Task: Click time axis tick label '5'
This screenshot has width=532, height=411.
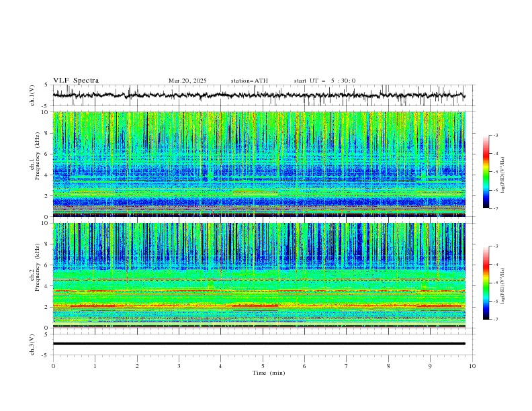Action: (263, 366)
